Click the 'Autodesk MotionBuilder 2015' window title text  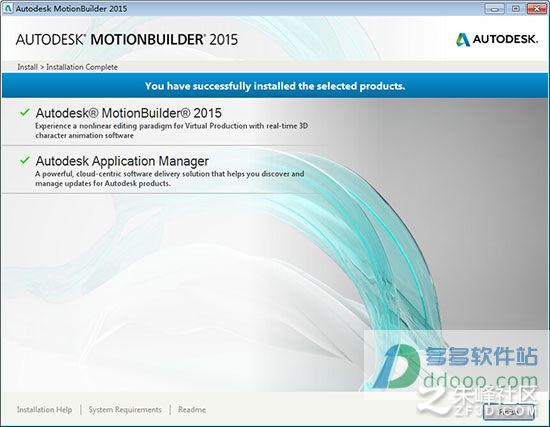[x=71, y=8]
